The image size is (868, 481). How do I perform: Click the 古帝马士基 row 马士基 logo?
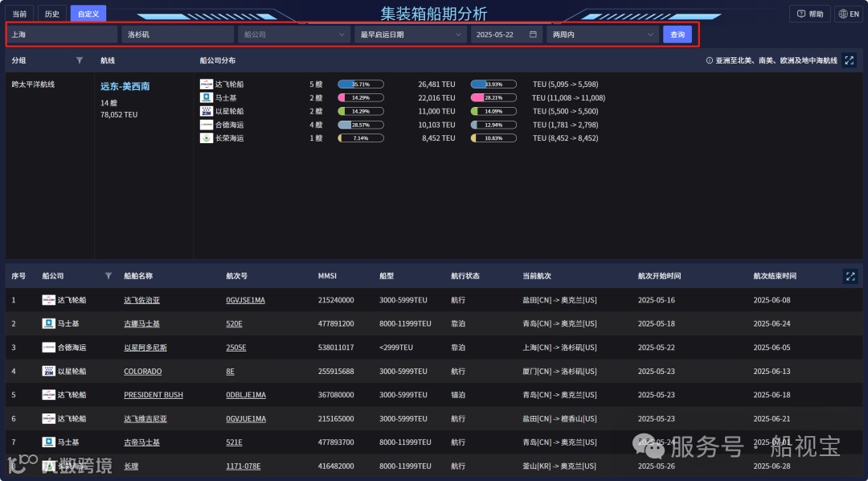(49, 442)
